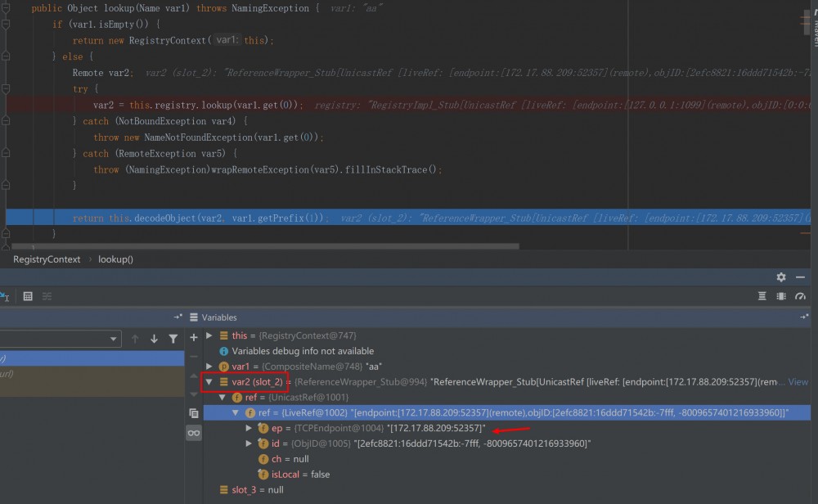818x504 pixels.
Task: Select 'Variables debug info not available' row
Action: [x=507, y=351]
